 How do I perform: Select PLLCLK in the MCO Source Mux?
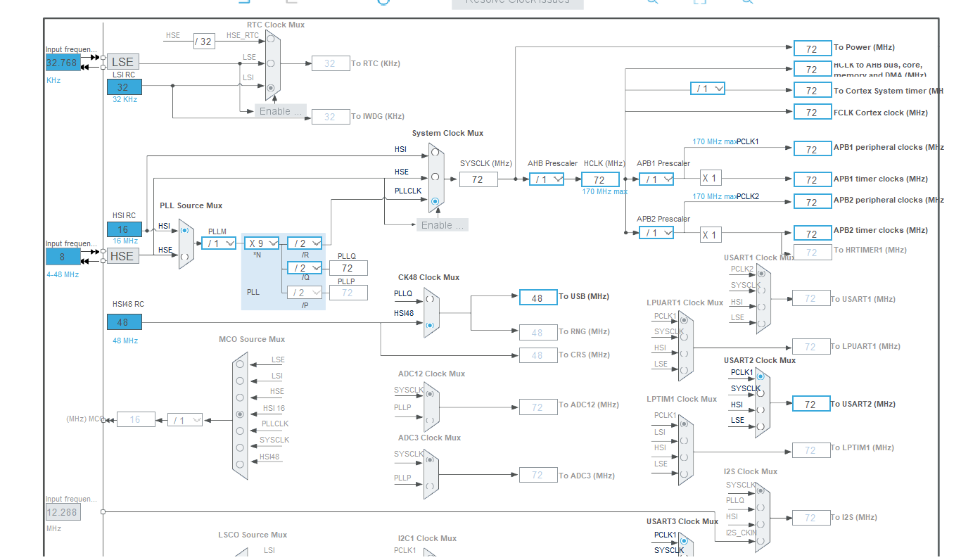coord(241,430)
